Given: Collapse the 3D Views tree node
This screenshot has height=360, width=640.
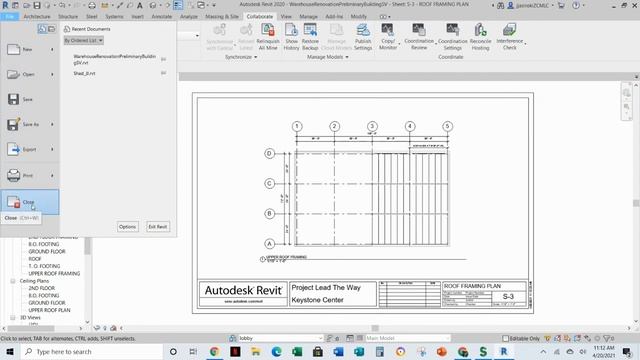Looking at the screenshot, I should click(13, 318).
